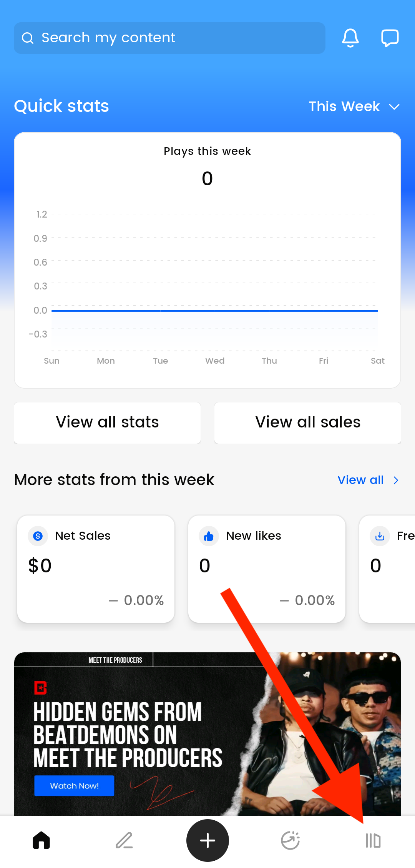Open the View all link

[x=360, y=480]
